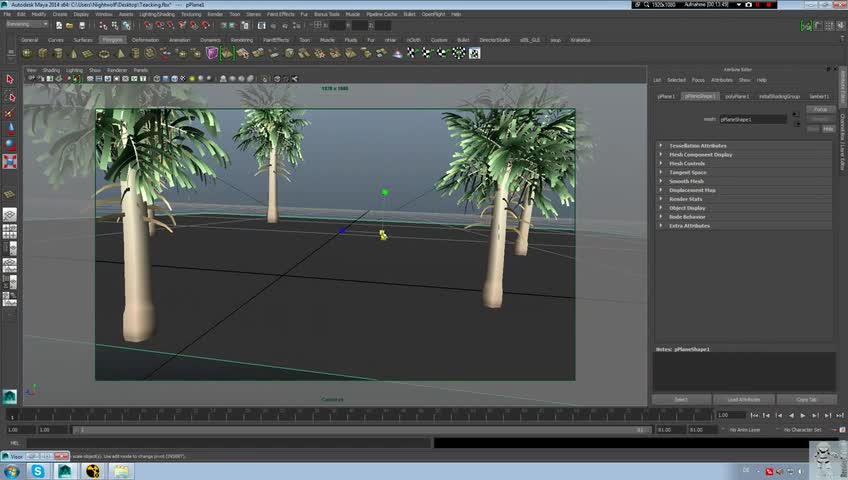This screenshot has width=848, height=480.
Task: Expand the Render Stats section
Action: coord(686,199)
